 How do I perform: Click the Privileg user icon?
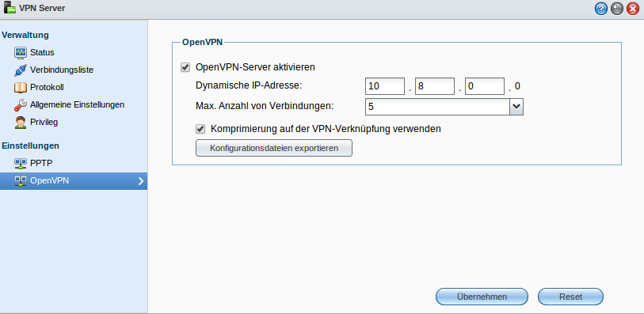[20, 122]
